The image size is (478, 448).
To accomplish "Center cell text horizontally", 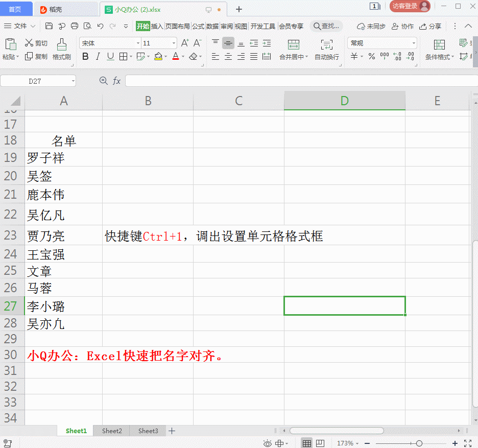I will click(x=228, y=56).
